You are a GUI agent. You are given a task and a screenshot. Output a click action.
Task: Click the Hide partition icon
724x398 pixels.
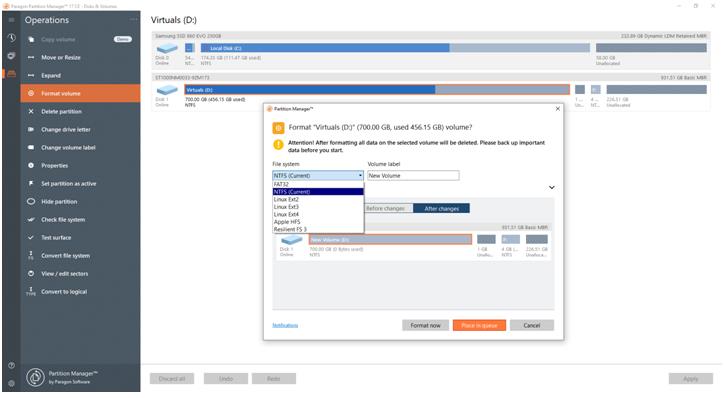(x=31, y=202)
